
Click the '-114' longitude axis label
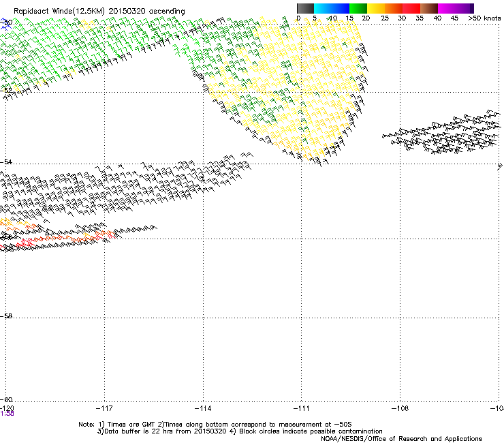(x=203, y=408)
